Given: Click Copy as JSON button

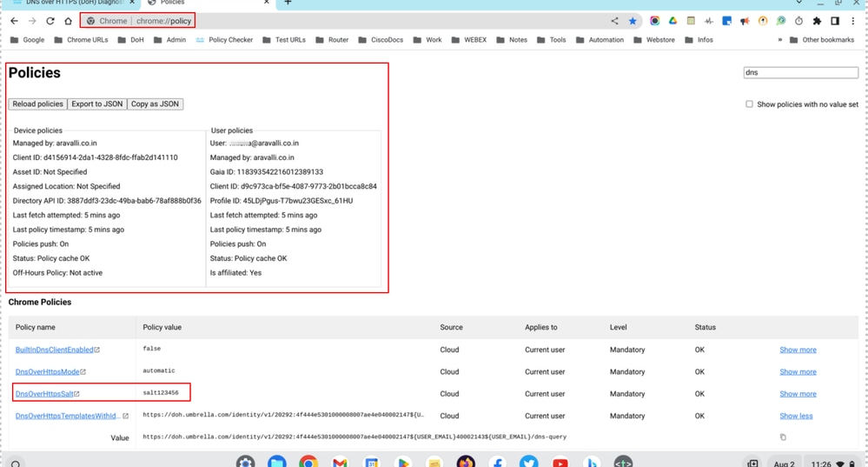Looking at the screenshot, I should [155, 104].
